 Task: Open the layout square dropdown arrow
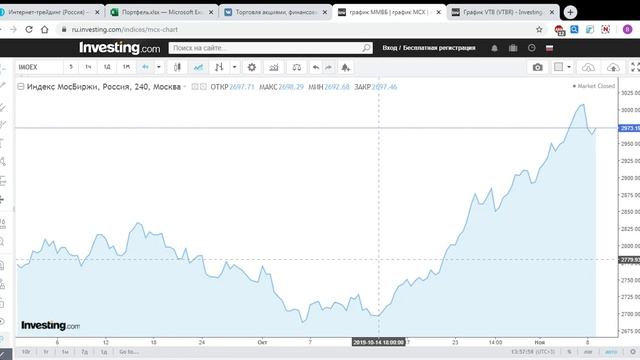pos(569,67)
